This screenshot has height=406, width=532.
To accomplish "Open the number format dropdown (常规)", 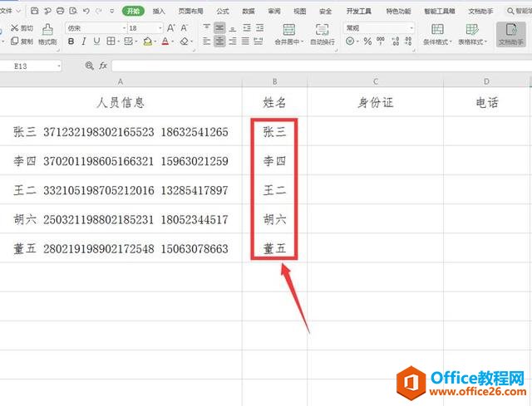I will 411,27.
